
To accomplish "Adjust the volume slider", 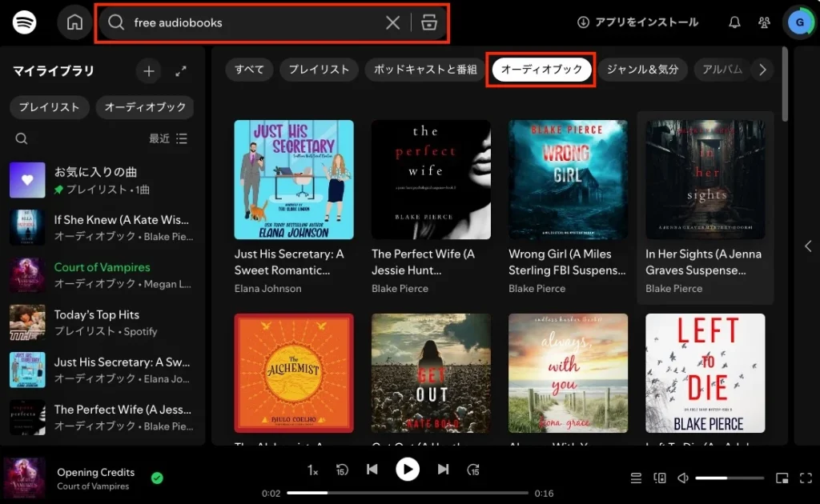I will coord(730,478).
